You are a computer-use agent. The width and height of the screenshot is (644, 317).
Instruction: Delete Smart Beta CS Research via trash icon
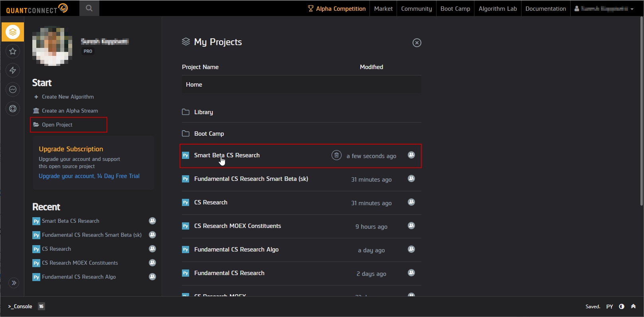coord(336,155)
